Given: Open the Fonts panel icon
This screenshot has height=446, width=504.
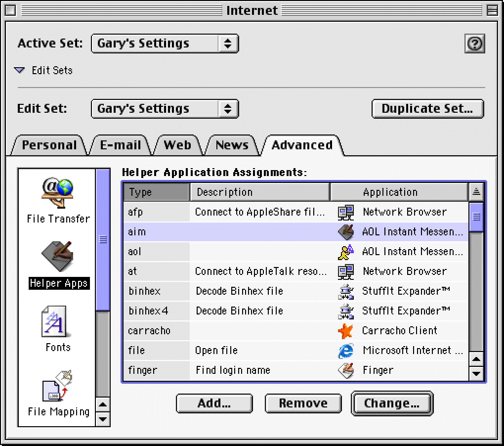Looking at the screenshot, I should coord(55,321).
